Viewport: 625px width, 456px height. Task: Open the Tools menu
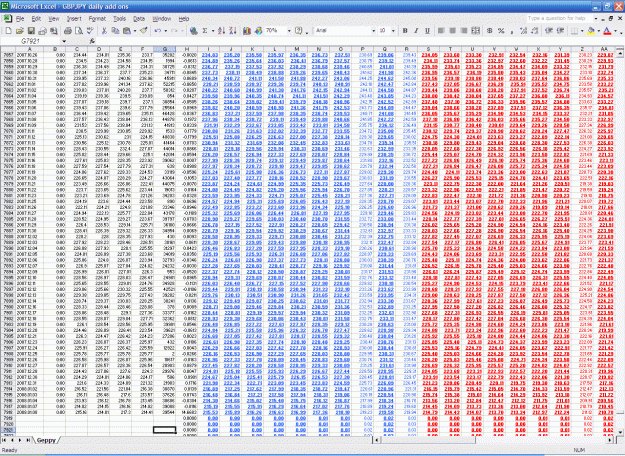pyautogui.click(x=119, y=19)
